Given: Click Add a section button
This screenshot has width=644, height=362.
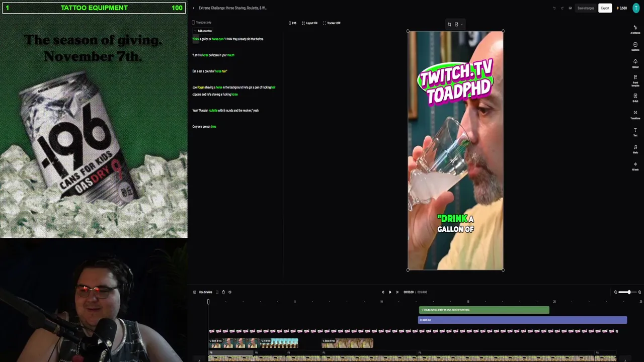Looking at the screenshot, I should 203,31.
